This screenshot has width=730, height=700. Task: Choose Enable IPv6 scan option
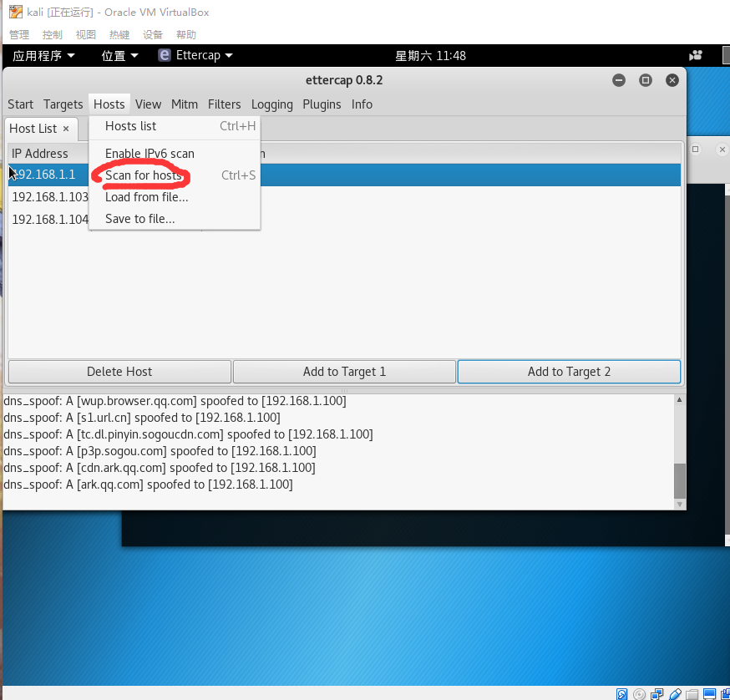point(150,154)
